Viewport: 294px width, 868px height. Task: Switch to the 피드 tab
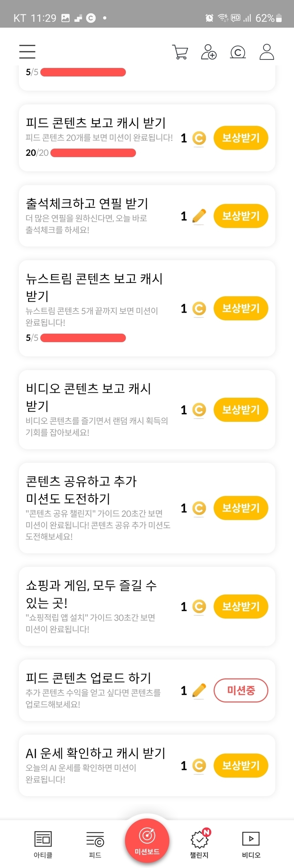point(95,845)
